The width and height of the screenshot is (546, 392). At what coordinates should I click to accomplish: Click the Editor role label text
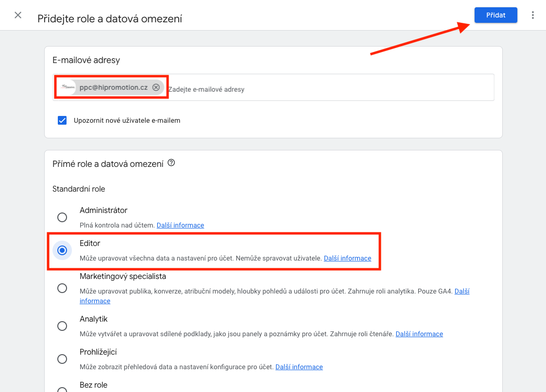click(90, 243)
